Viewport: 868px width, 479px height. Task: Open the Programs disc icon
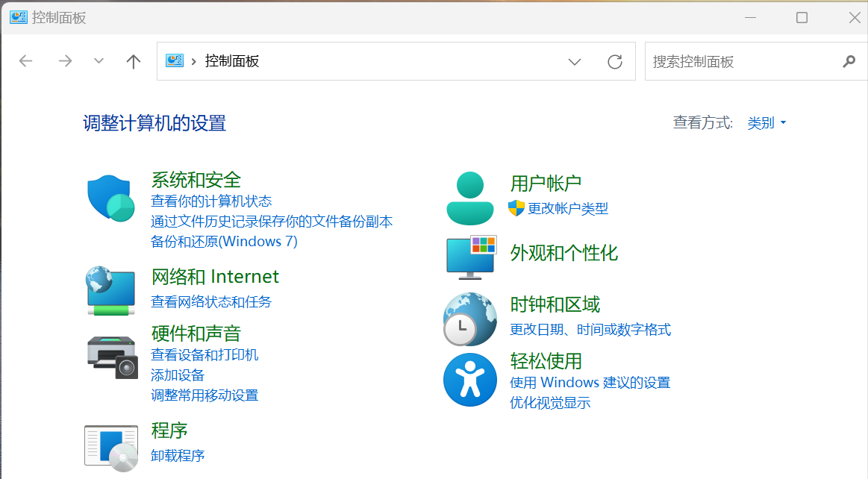coord(111,448)
